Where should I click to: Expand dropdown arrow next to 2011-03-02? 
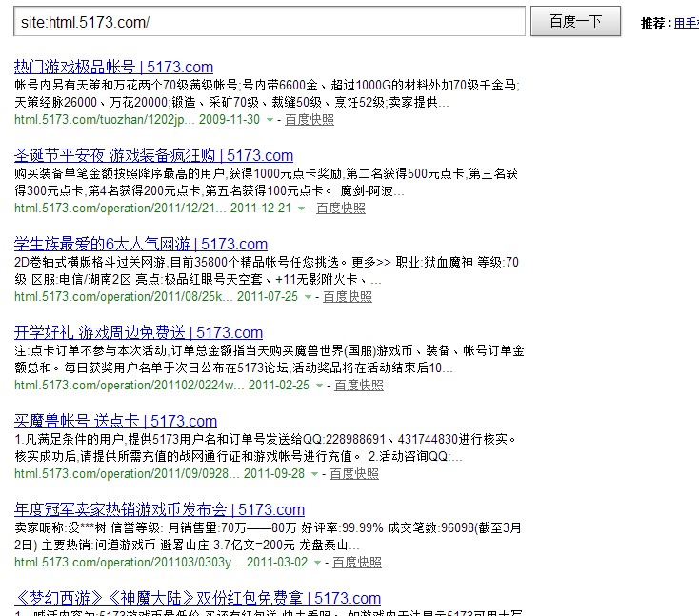point(317,563)
